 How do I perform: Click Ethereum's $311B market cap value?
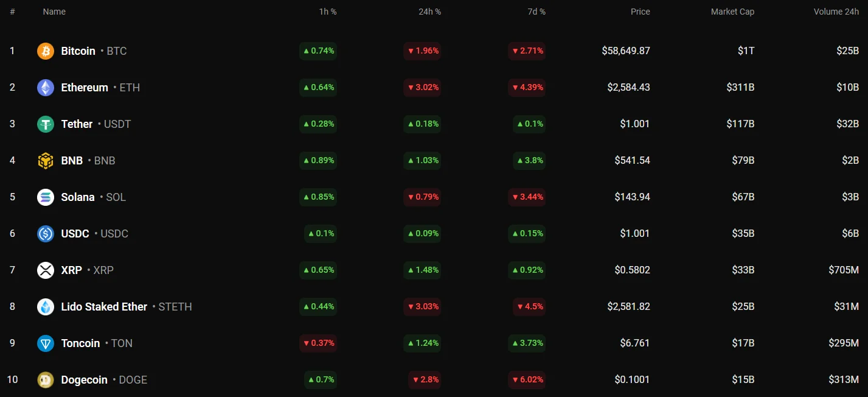point(740,88)
